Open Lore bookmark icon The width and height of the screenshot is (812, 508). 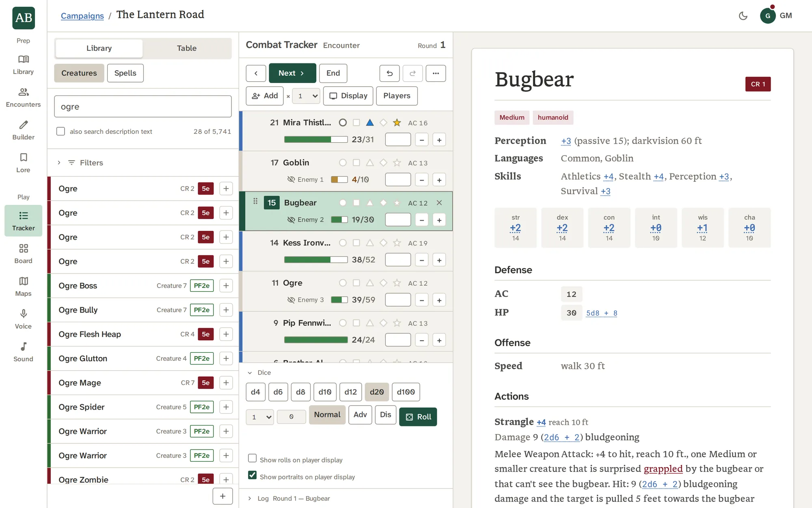(x=23, y=163)
